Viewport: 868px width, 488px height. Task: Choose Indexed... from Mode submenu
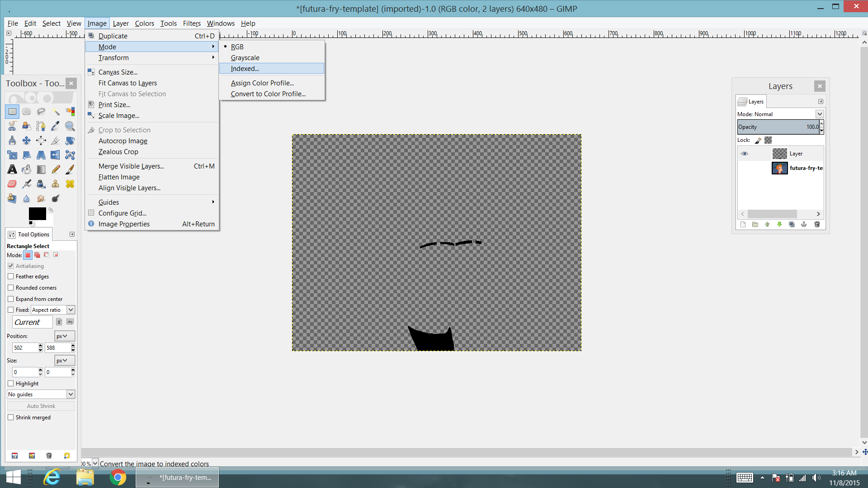click(272, 69)
